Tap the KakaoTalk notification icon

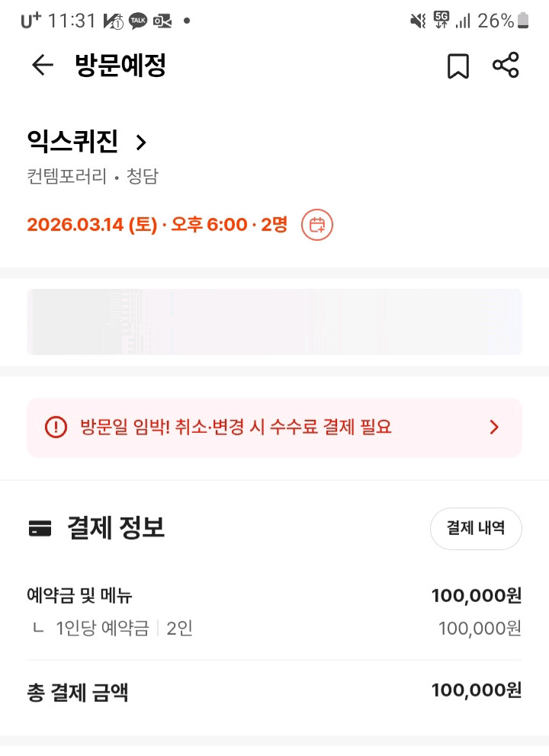138,21
